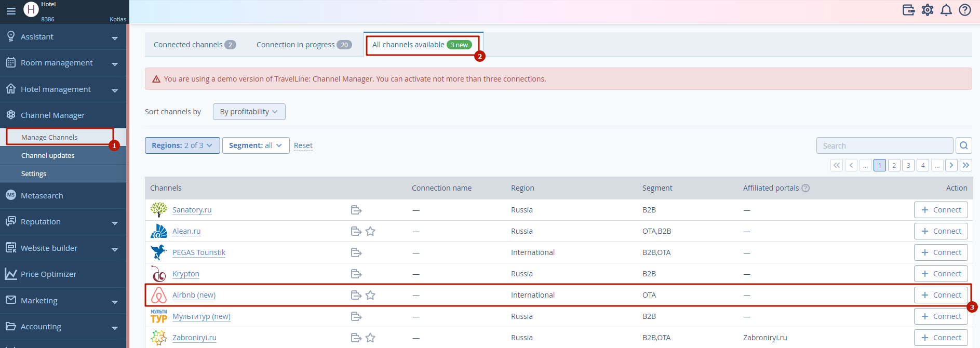Go to last page arrow

coord(966,165)
